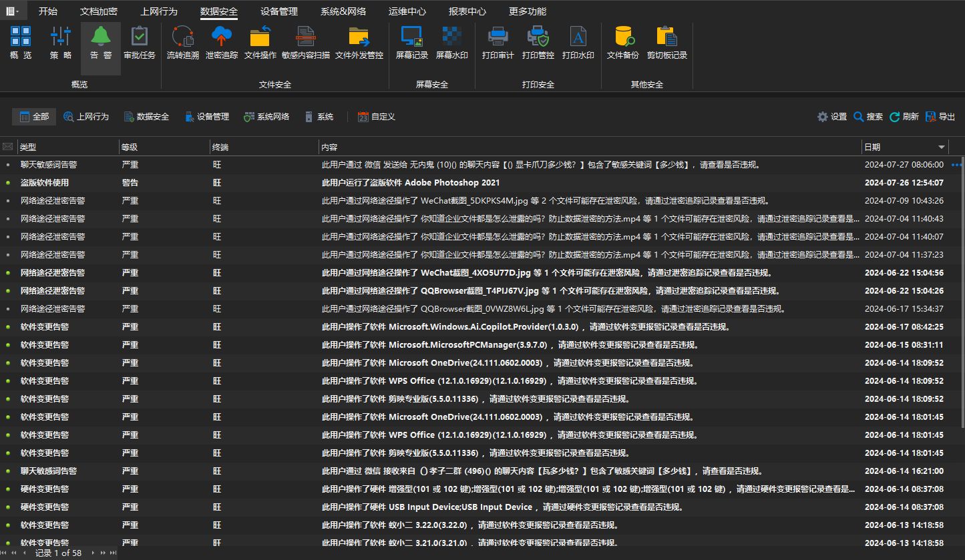The height and width of the screenshot is (560, 965).
Task: Sort by 内容 column header
Action: (x=590, y=147)
